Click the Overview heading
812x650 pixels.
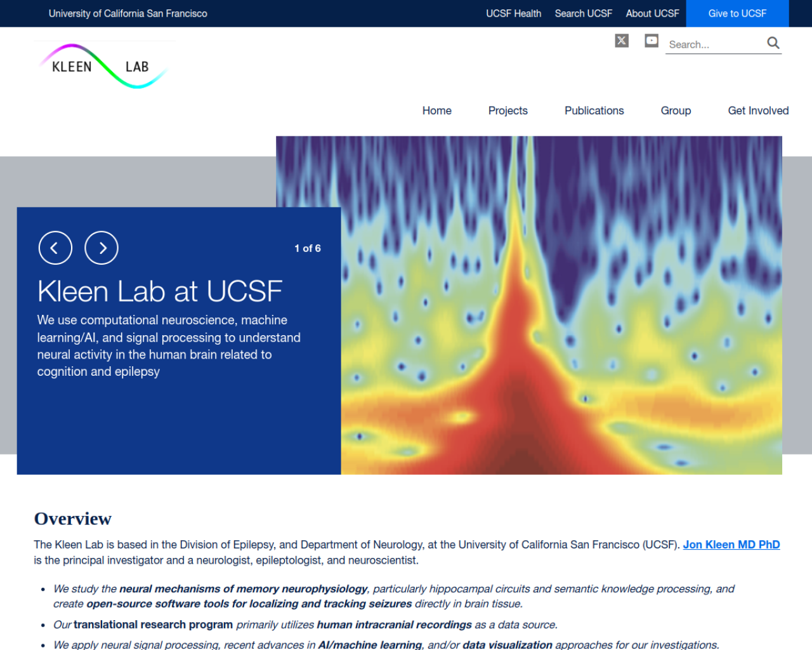pos(72,519)
